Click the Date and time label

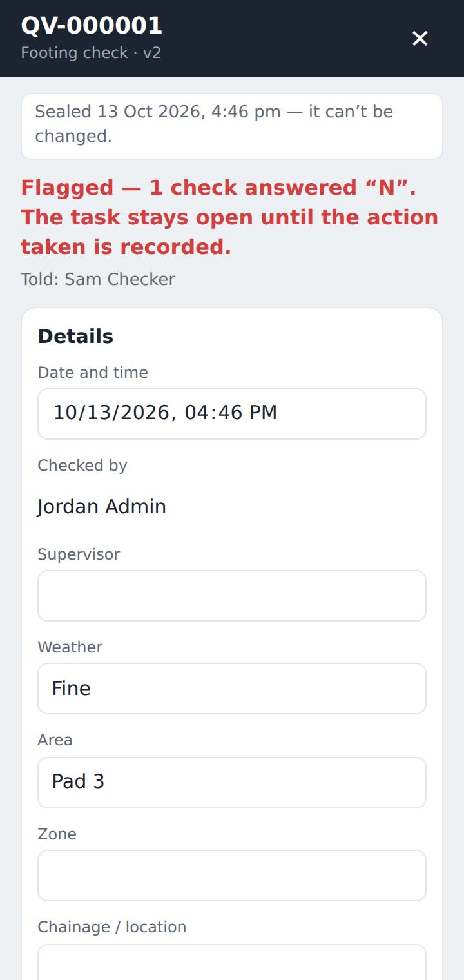pos(93,373)
